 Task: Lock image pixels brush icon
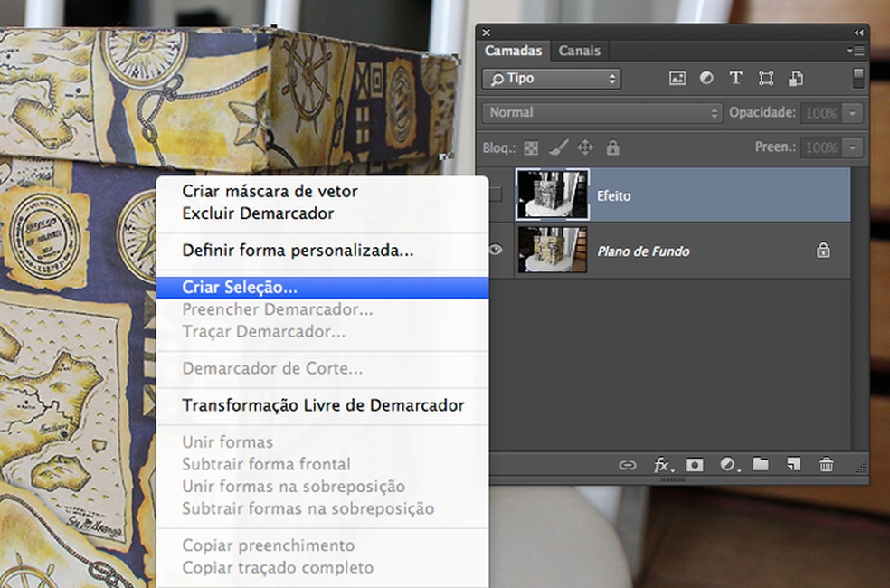(x=559, y=147)
